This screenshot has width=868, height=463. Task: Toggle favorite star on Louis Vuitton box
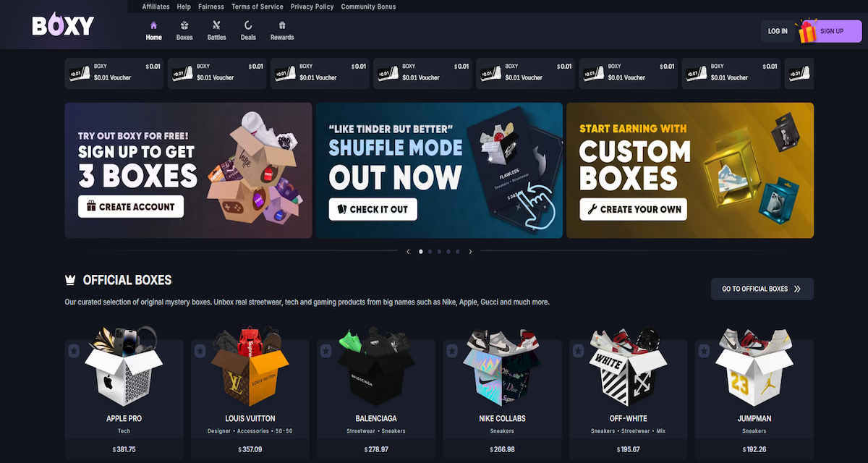pos(200,351)
